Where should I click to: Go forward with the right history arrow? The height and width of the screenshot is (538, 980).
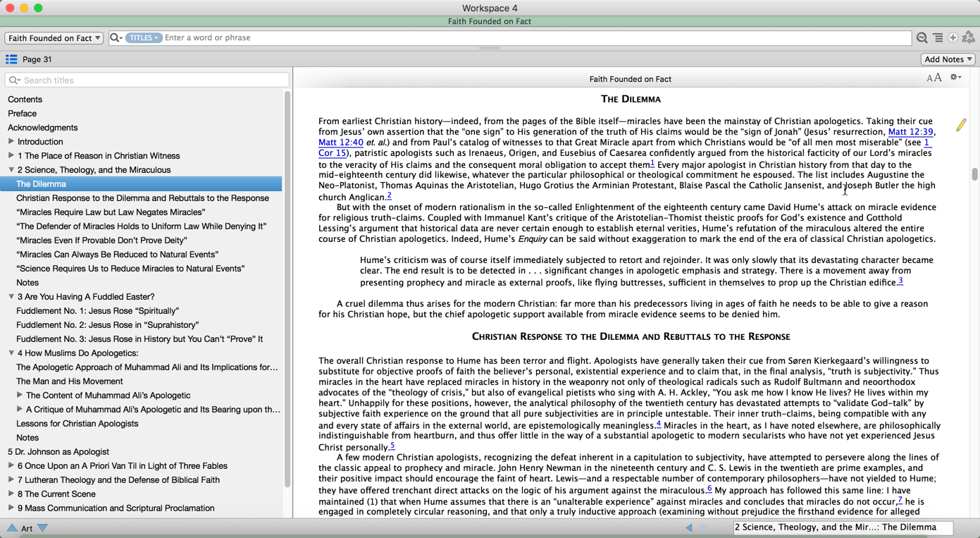point(704,527)
